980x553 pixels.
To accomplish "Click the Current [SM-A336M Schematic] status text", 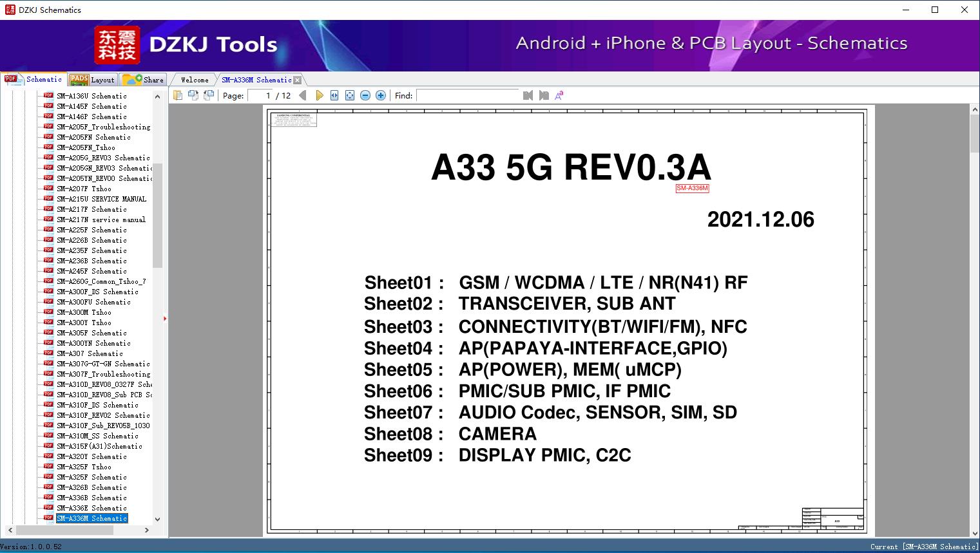I will pos(924,547).
